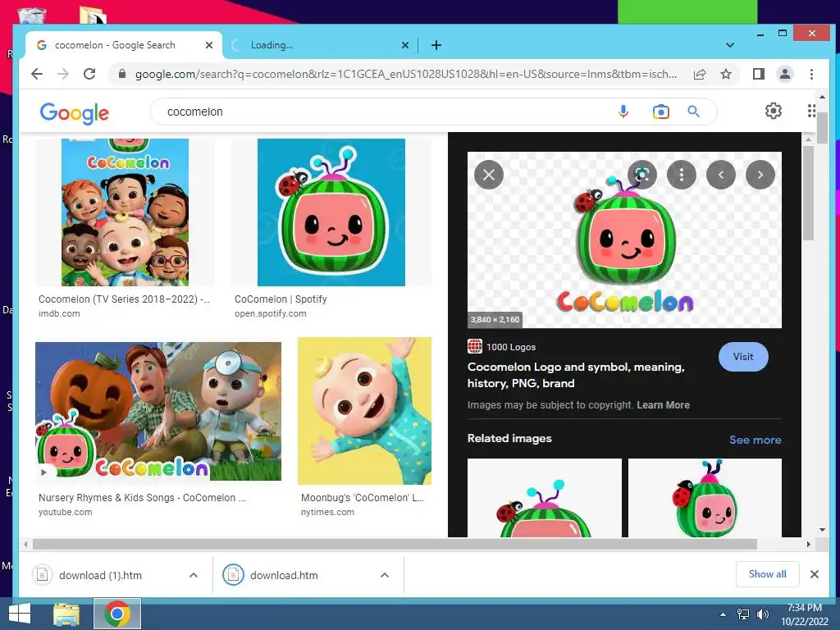840x630 pixels.
Task: Open Chrome side panel icon
Action: pyautogui.click(x=759, y=74)
